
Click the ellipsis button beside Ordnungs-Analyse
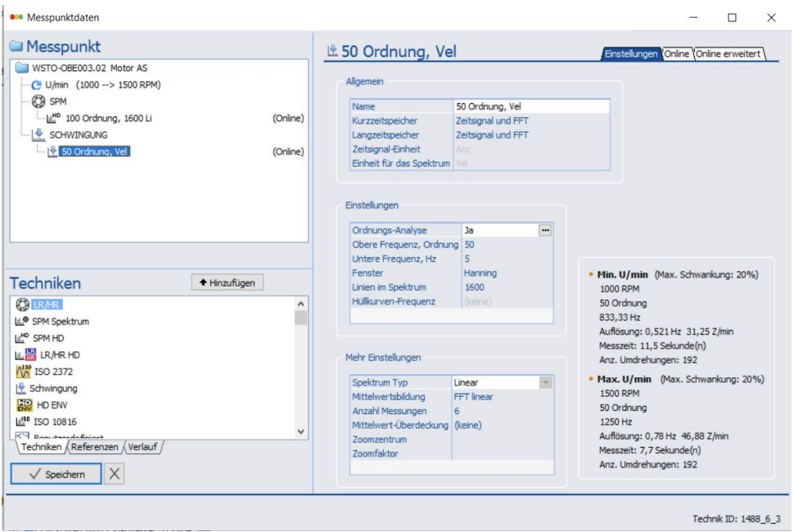click(x=545, y=231)
